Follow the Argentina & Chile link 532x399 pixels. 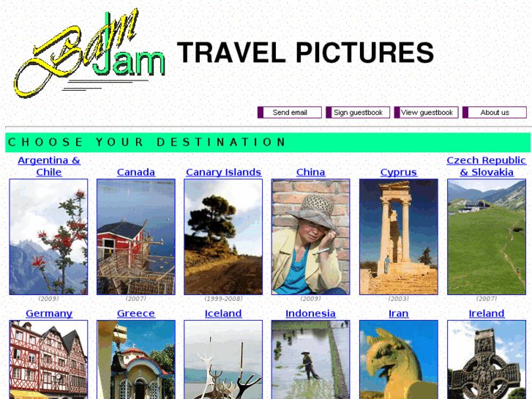49,166
